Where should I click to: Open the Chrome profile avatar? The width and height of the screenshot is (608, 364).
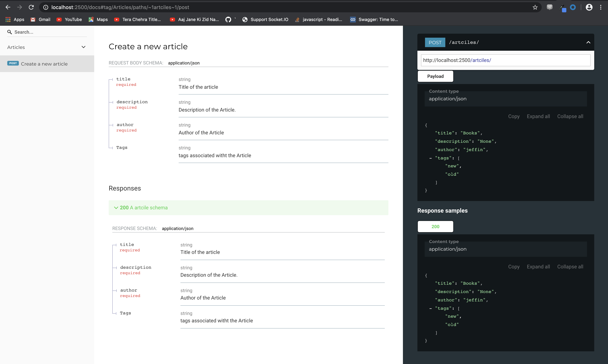(x=589, y=7)
